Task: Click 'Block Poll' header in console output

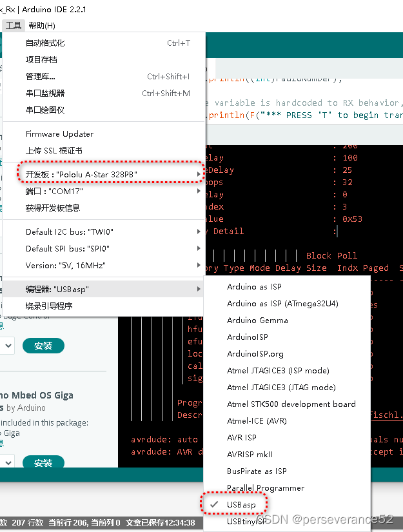Action: [x=331, y=256]
